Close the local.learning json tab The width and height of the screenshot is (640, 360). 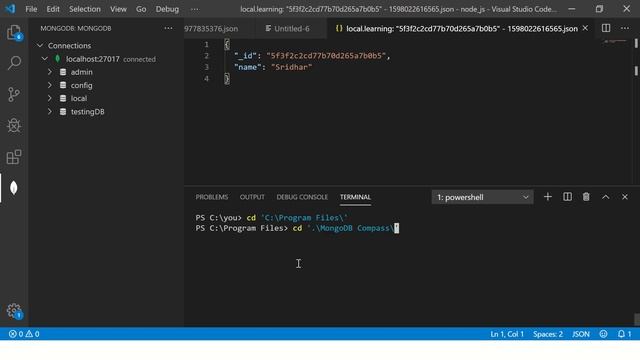pos(585,28)
